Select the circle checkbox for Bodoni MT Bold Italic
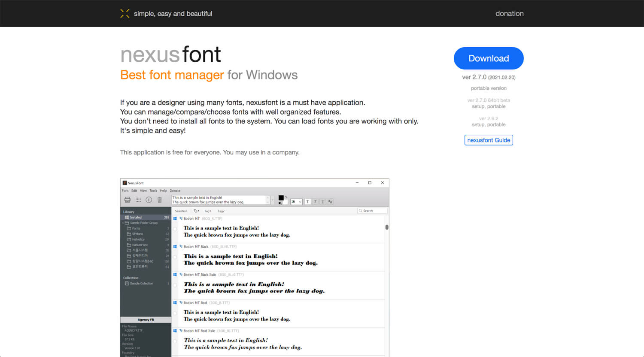Image resolution: width=644 pixels, height=357 pixels. pos(175,342)
